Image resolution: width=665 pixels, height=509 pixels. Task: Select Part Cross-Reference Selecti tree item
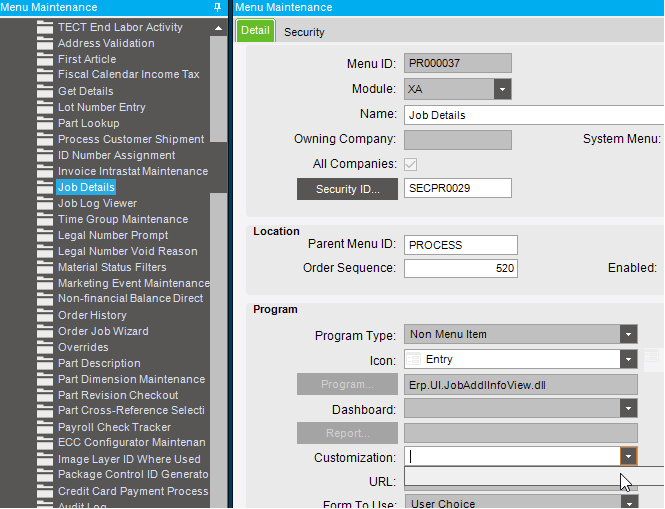tap(131, 411)
